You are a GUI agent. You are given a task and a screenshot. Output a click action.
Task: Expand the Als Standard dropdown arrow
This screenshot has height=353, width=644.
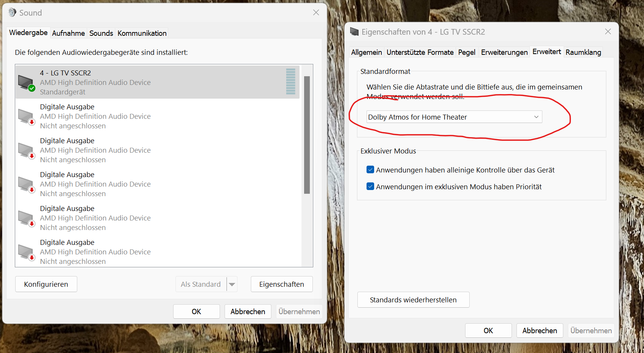232,284
